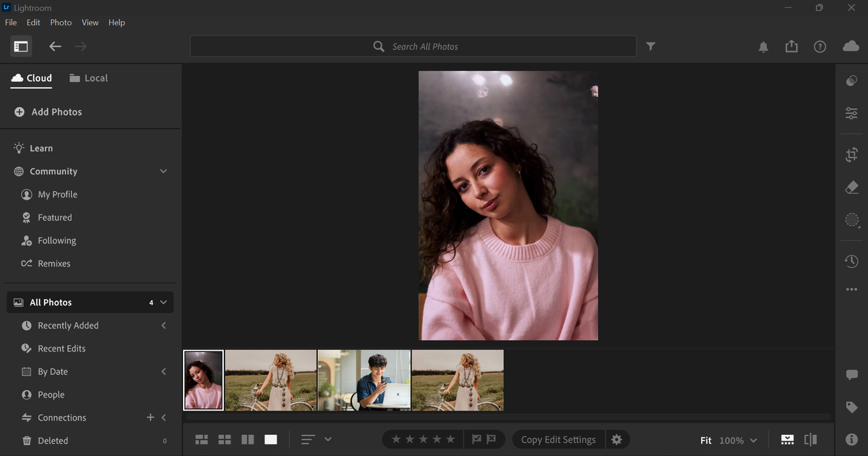Image resolution: width=868 pixels, height=456 pixels.
Task: Expand the Connections list
Action: pos(163,417)
